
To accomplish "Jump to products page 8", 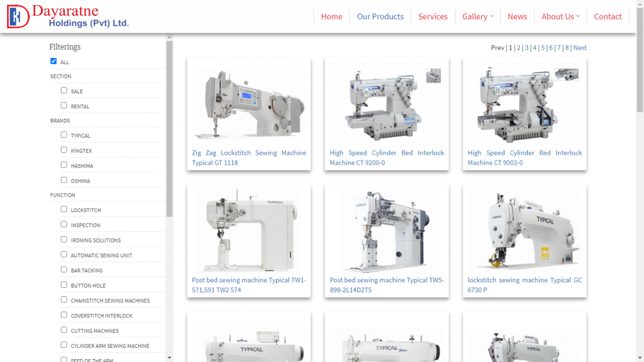I will pos(567,47).
